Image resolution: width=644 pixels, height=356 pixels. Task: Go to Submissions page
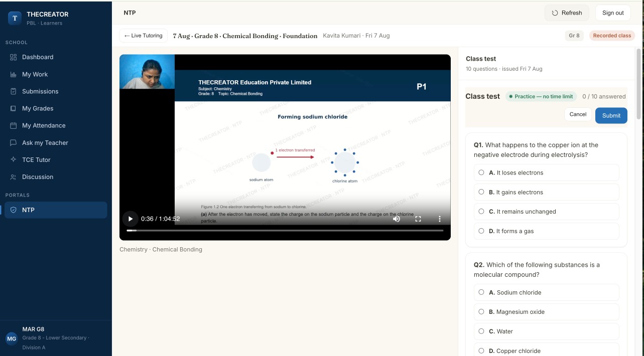pyautogui.click(x=56, y=91)
